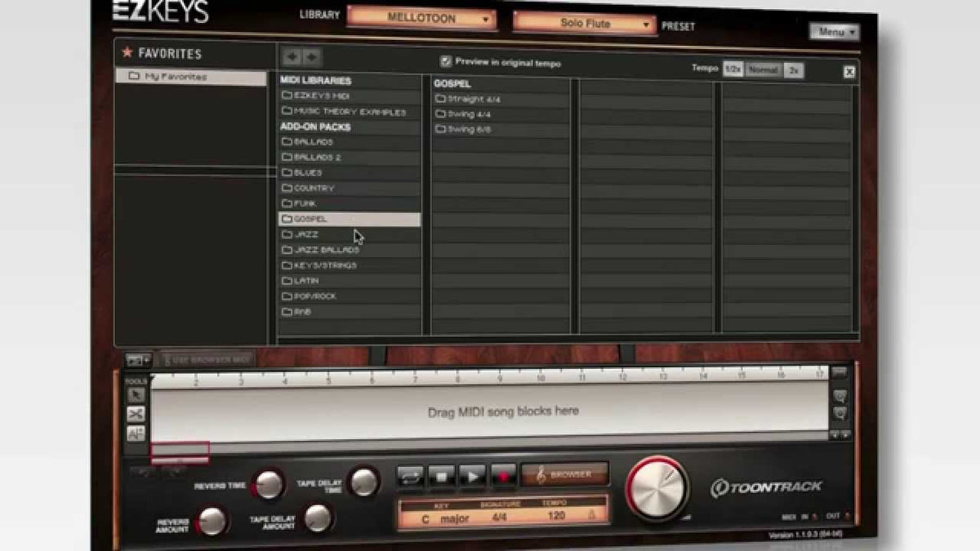This screenshot has height=551, width=980.
Task: Open the Blues pack folder
Action: (x=350, y=173)
